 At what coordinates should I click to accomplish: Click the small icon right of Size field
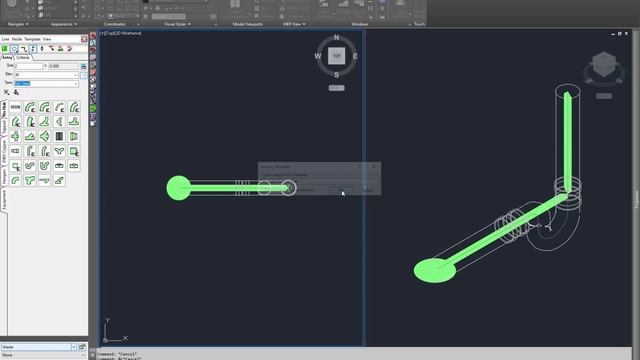click(84, 66)
